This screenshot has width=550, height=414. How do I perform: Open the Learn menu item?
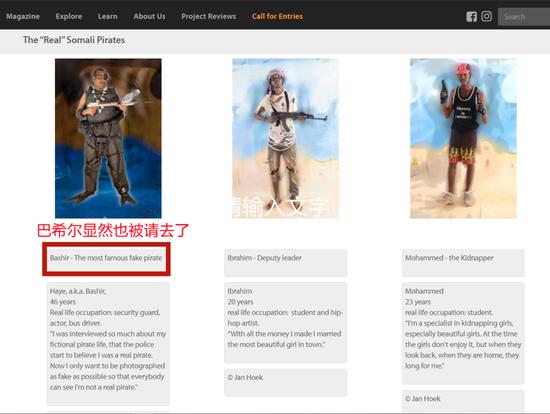(x=108, y=16)
